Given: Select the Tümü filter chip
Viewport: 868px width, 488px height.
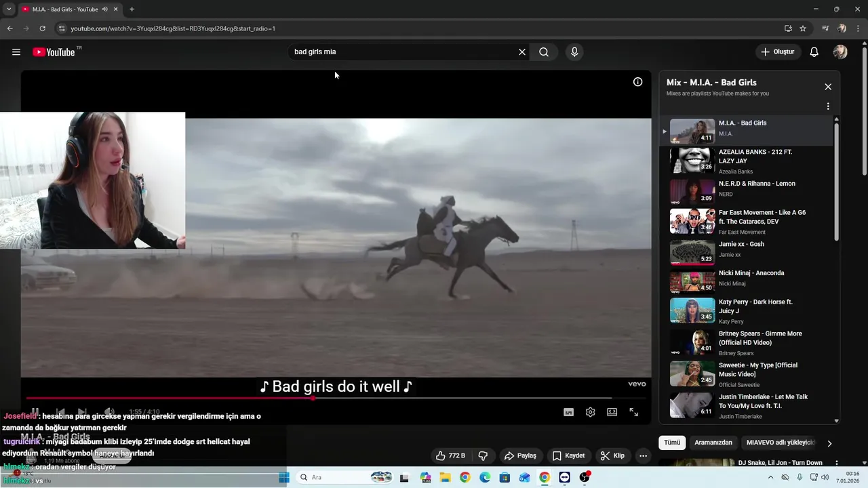Looking at the screenshot, I should tap(672, 443).
